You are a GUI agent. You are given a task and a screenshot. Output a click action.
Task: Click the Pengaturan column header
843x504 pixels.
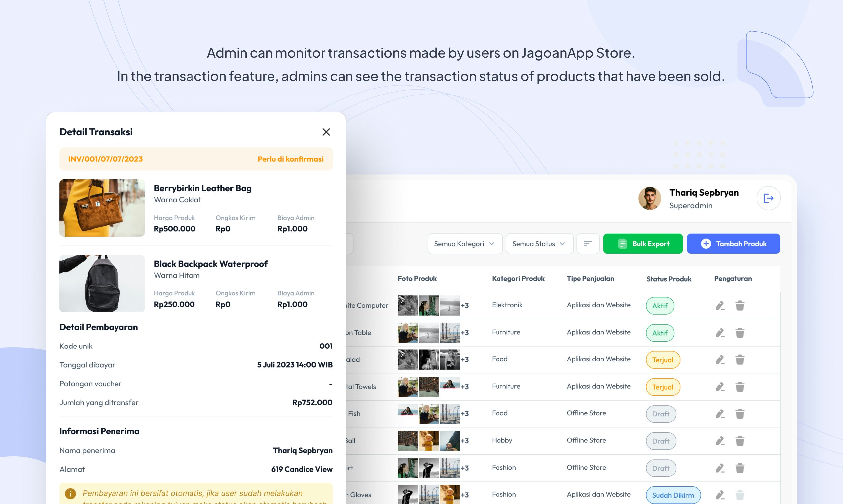(x=732, y=278)
